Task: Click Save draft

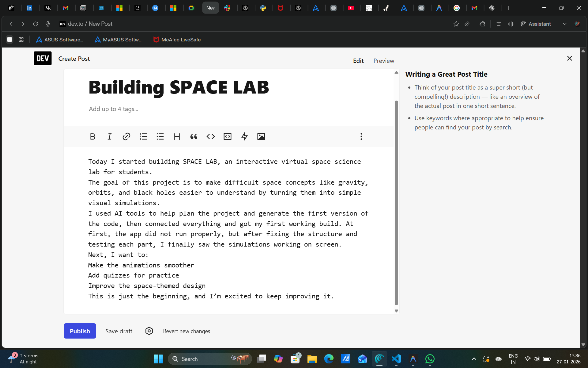Action: click(119, 331)
